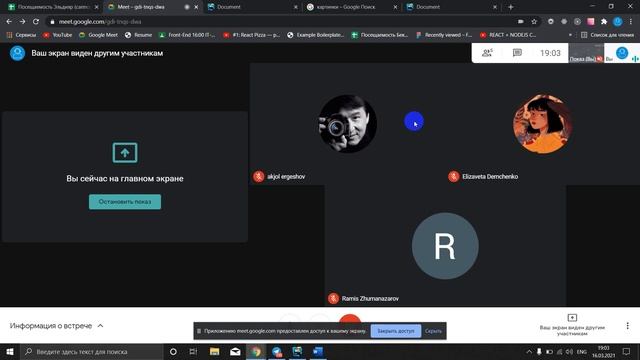Open the Chrome three-dot menu

[631, 21]
